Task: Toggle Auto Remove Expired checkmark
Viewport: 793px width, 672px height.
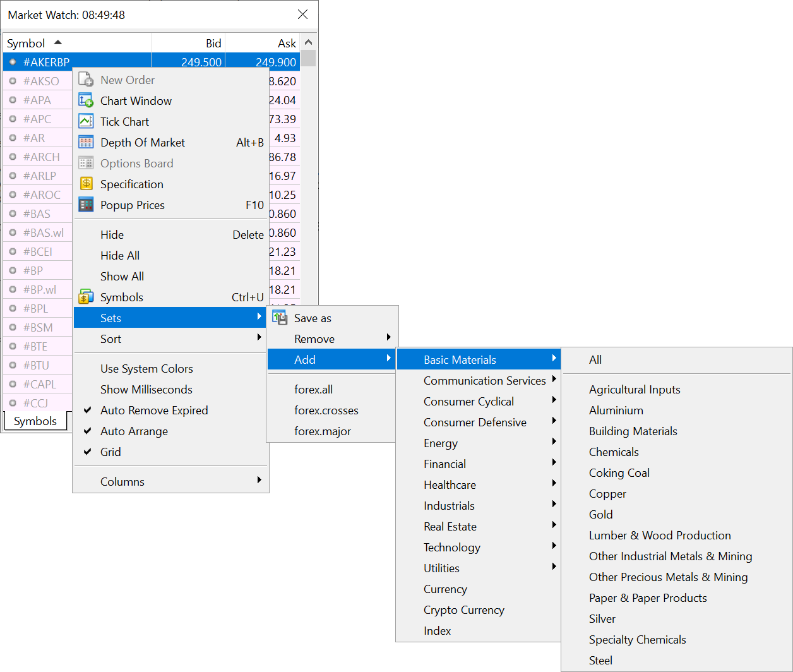Action: tap(88, 410)
